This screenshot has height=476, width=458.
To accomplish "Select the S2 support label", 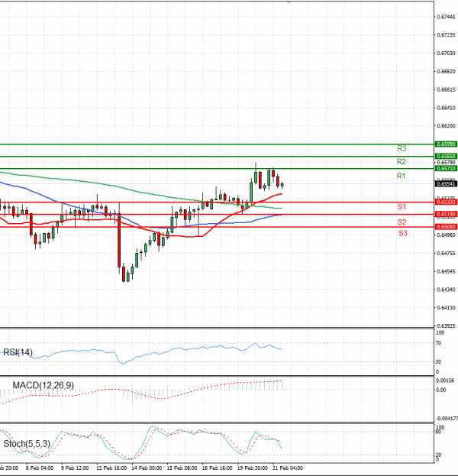I will [402, 222].
